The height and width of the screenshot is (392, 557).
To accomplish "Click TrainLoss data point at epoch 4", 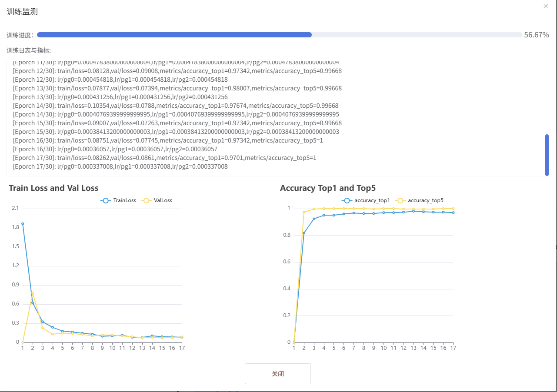I will [x=53, y=327].
